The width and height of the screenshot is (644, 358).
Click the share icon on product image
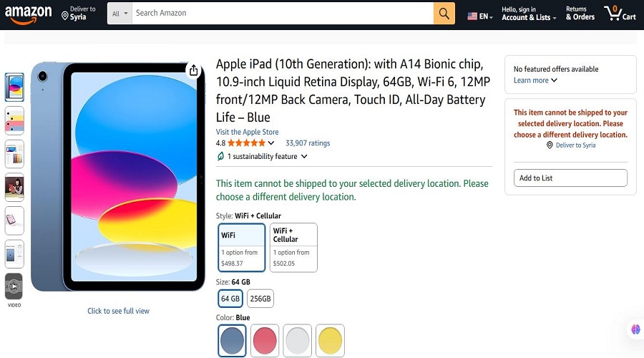click(193, 70)
